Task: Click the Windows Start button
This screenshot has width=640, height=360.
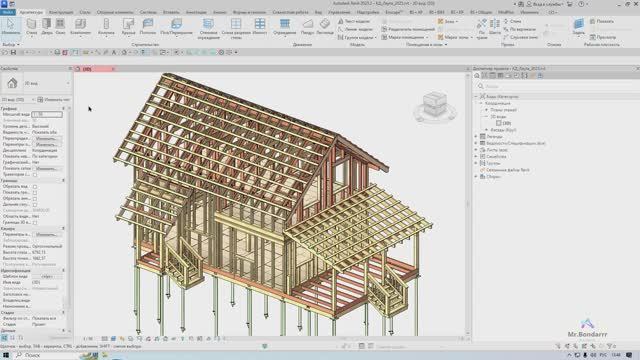Action: click(6, 355)
